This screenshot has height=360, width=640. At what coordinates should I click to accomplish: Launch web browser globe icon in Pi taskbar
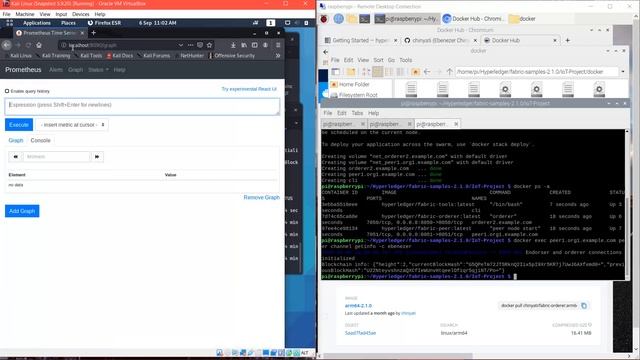point(338,19)
